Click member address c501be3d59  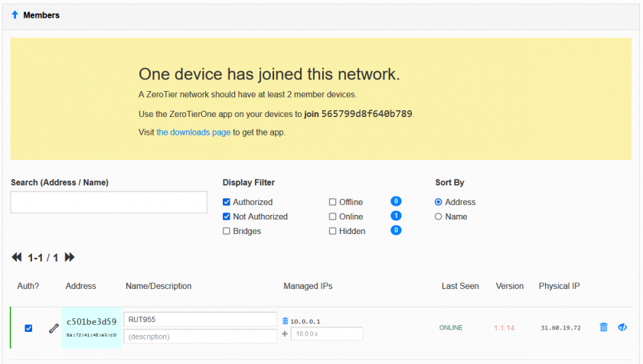click(91, 322)
